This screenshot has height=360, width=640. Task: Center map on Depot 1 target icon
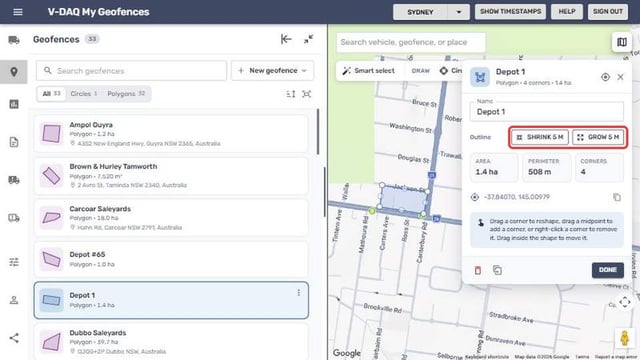point(605,77)
